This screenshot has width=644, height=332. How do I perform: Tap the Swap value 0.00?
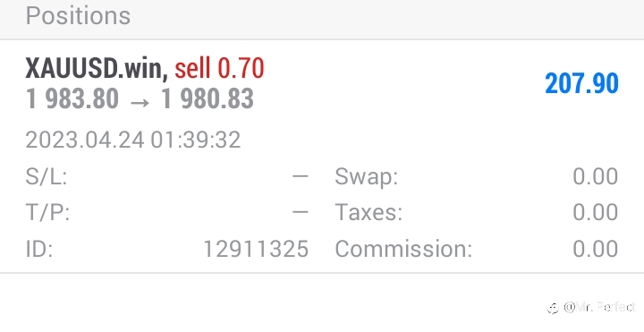[x=595, y=176]
